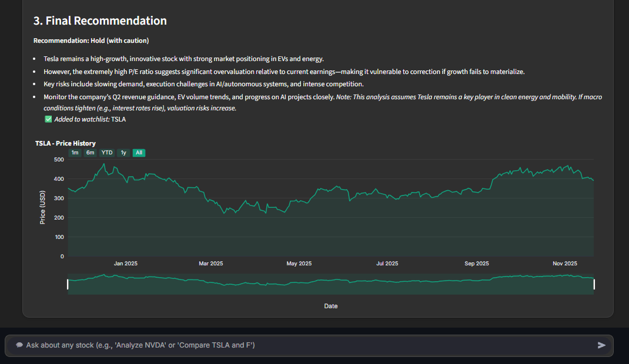Screen dimensions: 629x364
Task: Click the middle of the range slider preview
Action: [x=330, y=284]
